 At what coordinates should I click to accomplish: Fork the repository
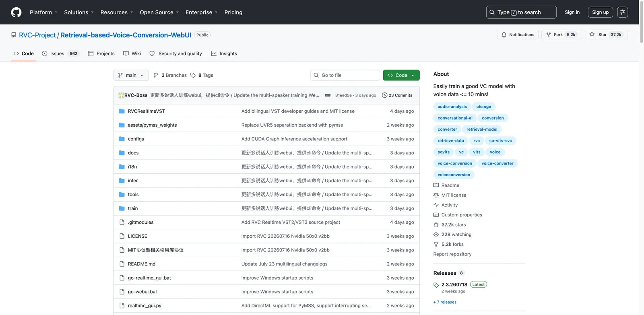click(x=561, y=35)
